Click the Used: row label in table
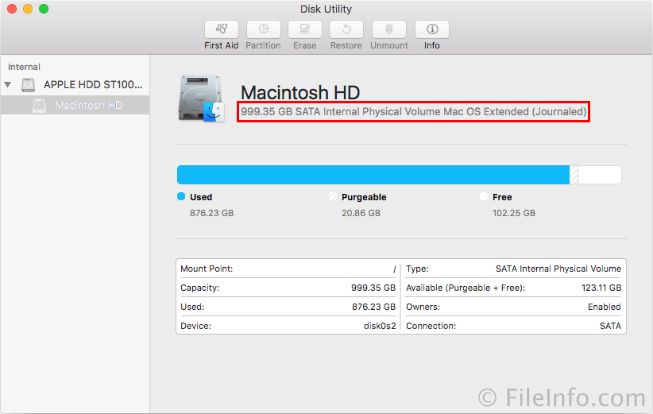Image resolution: width=653 pixels, height=414 pixels. 192,307
